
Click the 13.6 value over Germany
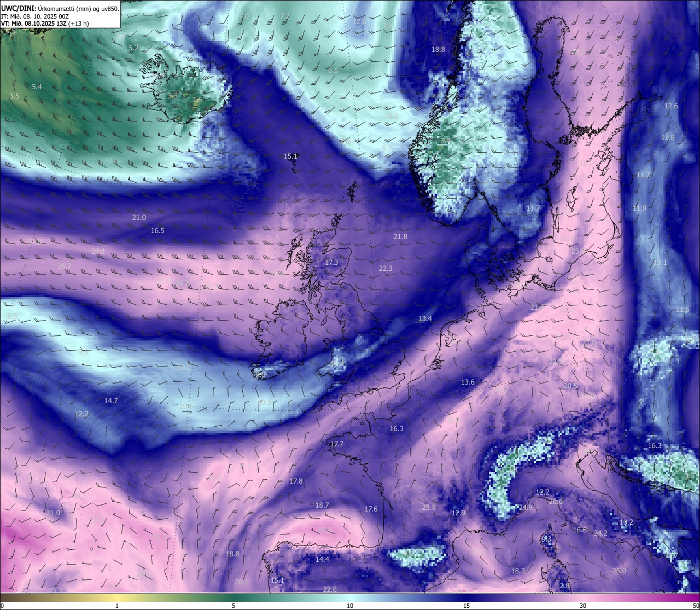coord(468,382)
